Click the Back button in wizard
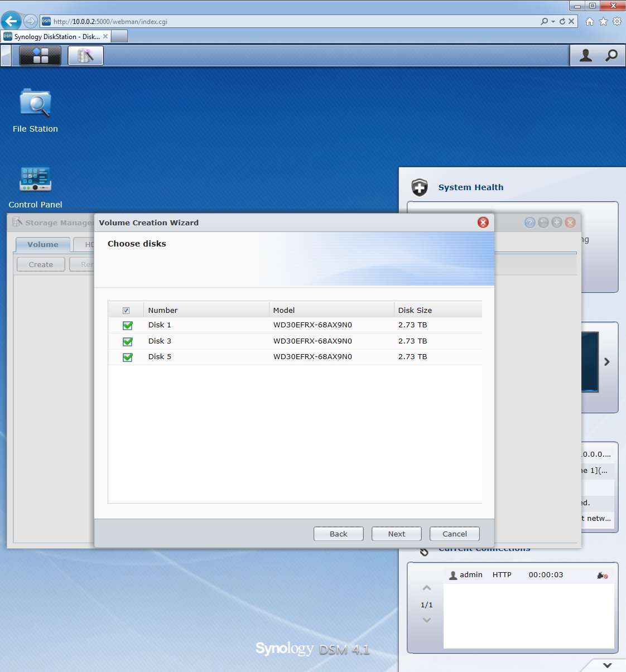Image resolution: width=626 pixels, height=672 pixels. pos(338,534)
